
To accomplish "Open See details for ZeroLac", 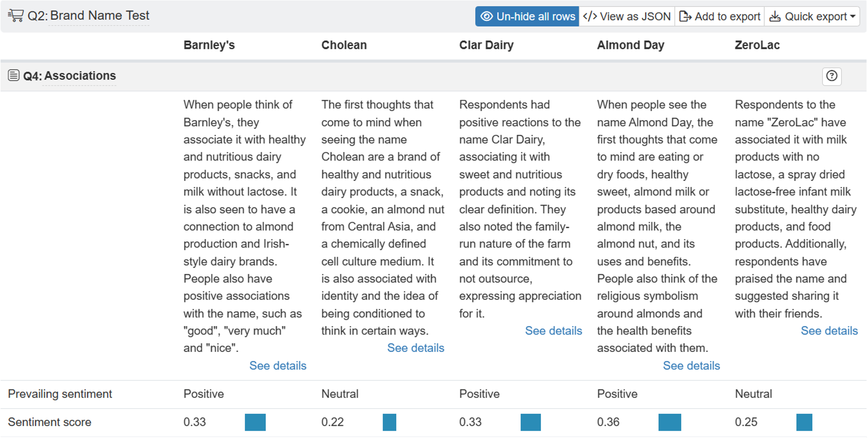I will pyautogui.click(x=829, y=330).
